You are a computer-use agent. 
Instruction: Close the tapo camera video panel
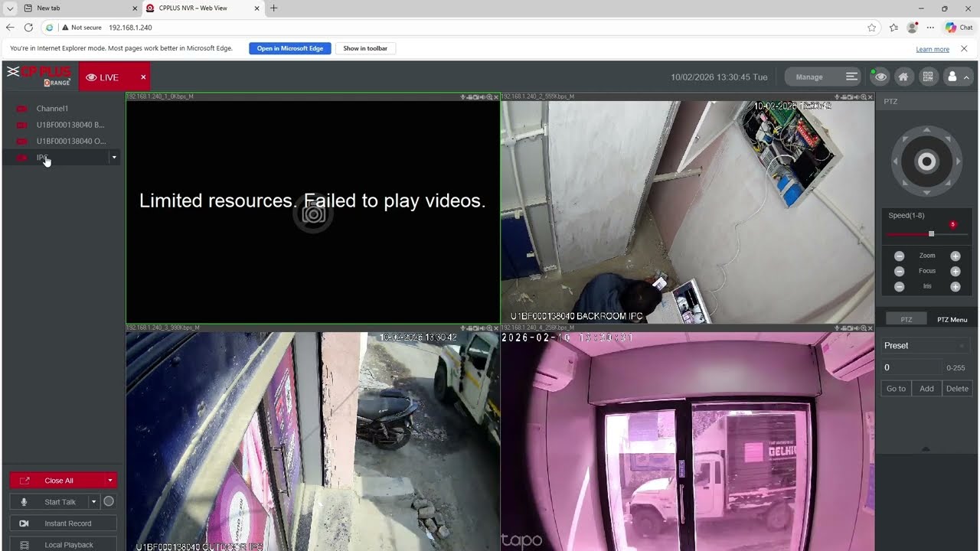[x=870, y=328]
